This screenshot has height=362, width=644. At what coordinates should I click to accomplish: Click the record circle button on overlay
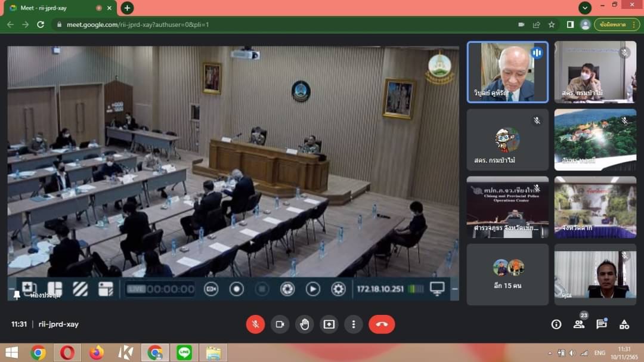tap(237, 289)
